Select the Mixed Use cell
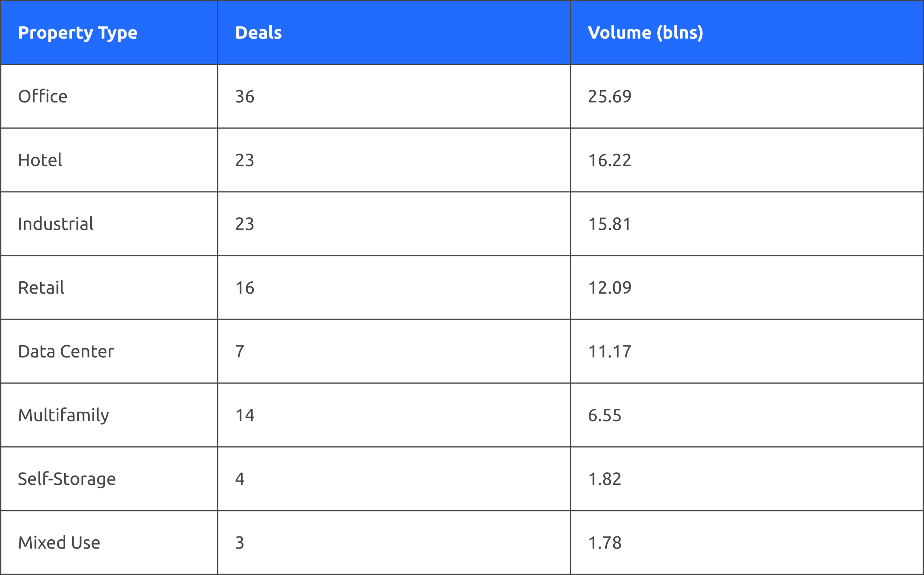 click(x=59, y=543)
